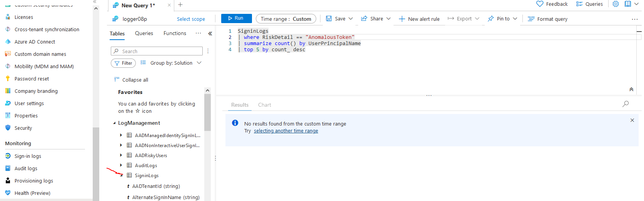Collapse the LogManagement group

tap(114, 123)
